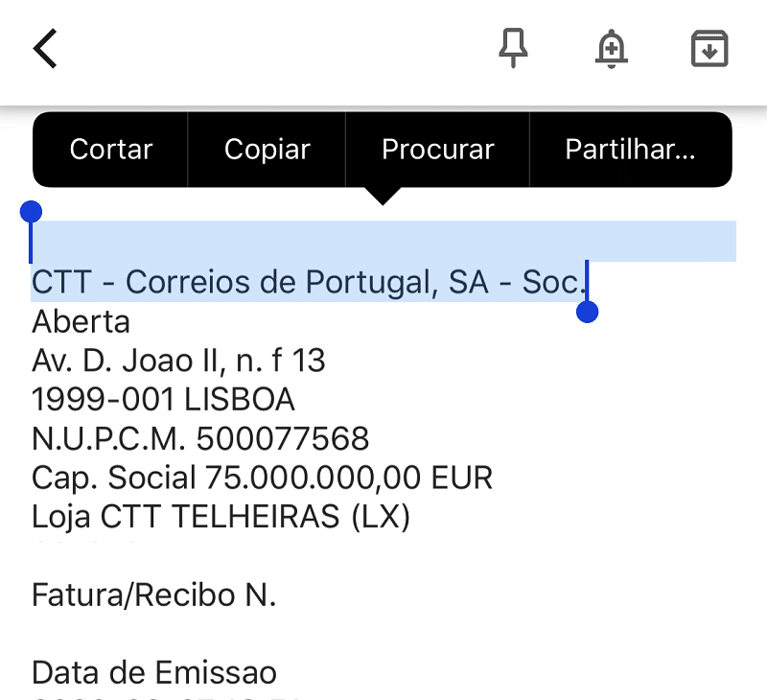
Task: Tap the Data de Emissao line
Action: point(154,672)
